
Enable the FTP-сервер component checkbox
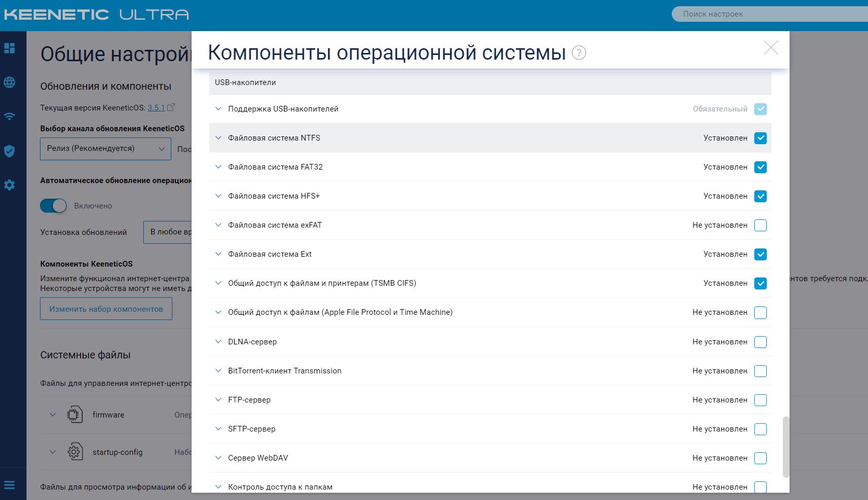pyautogui.click(x=761, y=400)
